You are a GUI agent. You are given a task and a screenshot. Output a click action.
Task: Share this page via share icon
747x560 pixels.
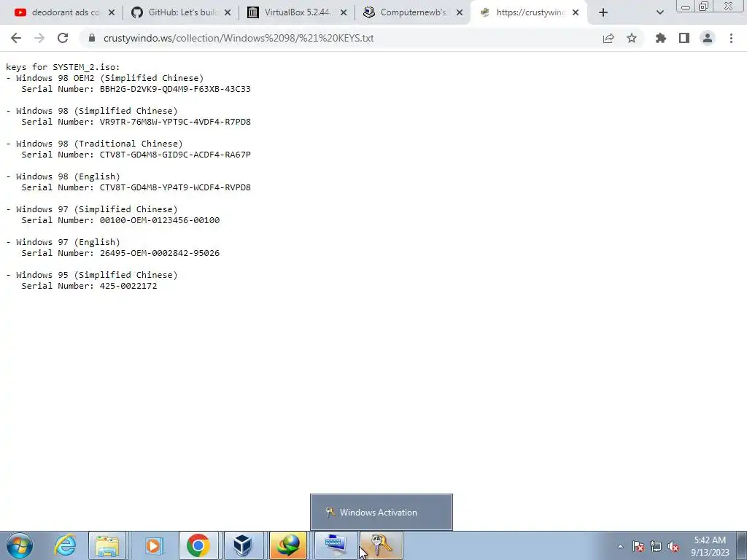(608, 38)
